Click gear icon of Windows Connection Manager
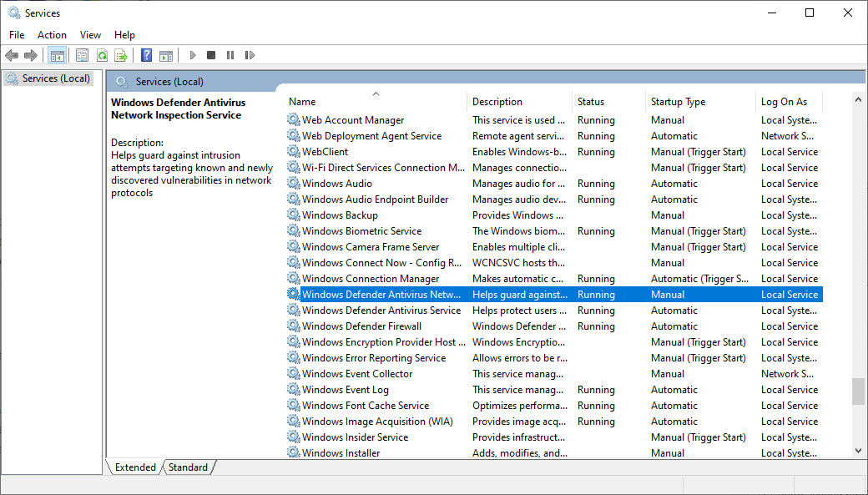 tap(294, 279)
